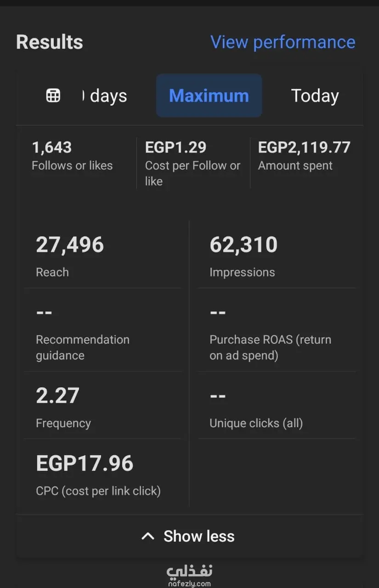Click the 1,643 Follows or likes metric

coord(72,156)
